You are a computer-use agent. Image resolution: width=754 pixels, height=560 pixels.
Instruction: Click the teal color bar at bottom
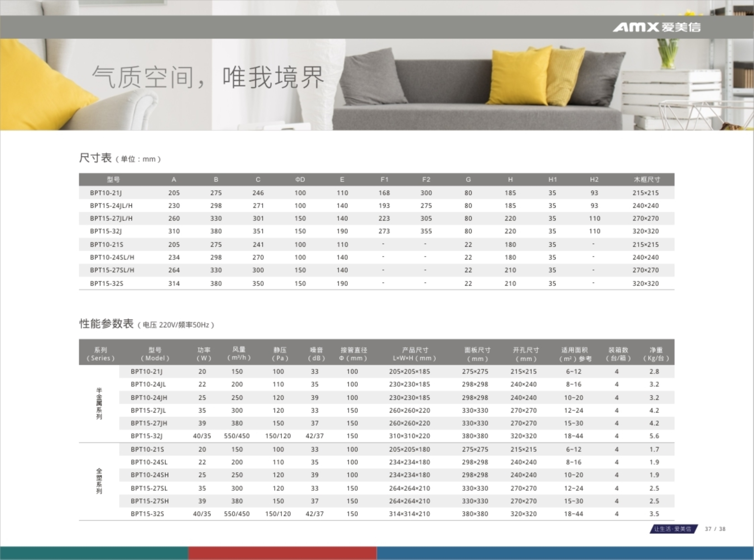[94, 553]
